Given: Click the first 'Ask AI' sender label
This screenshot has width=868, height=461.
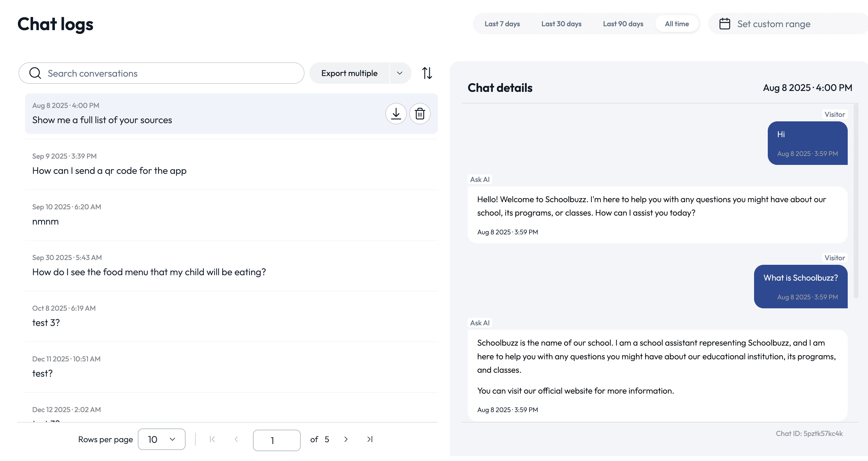Looking at the screenshot, I should pos(480,180).
